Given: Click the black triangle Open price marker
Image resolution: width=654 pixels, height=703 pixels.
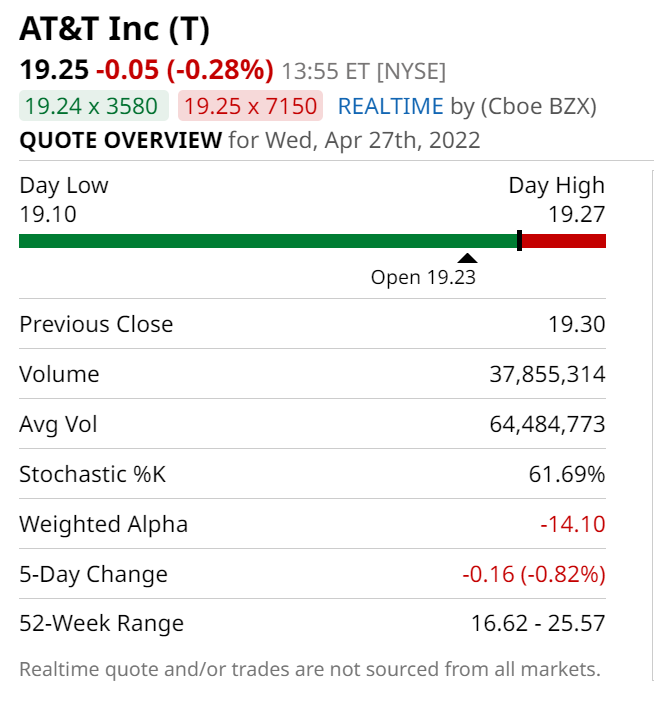Looking at the screenshot, I should click(467, 259).
